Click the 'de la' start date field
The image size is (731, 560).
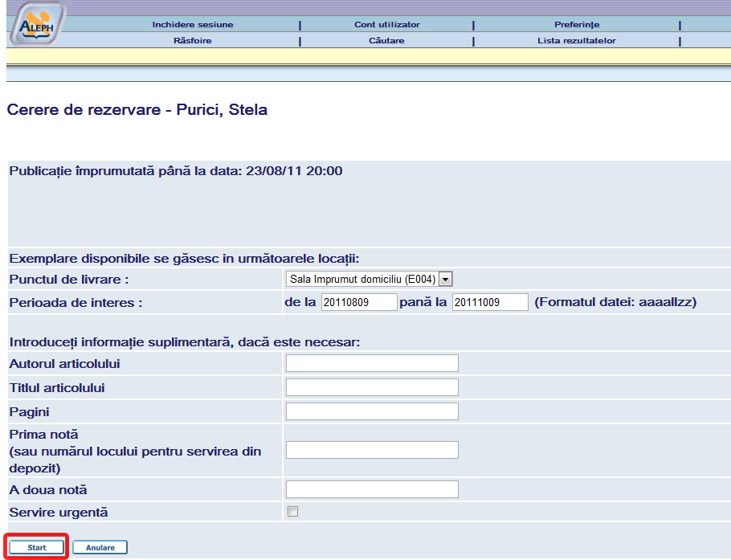(359, 302)
